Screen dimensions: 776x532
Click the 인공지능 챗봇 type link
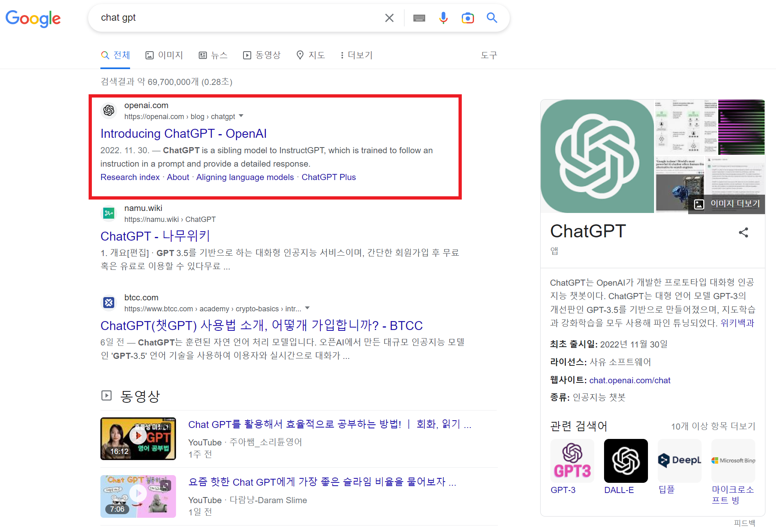pyautogui.click(x=599, y=397)
